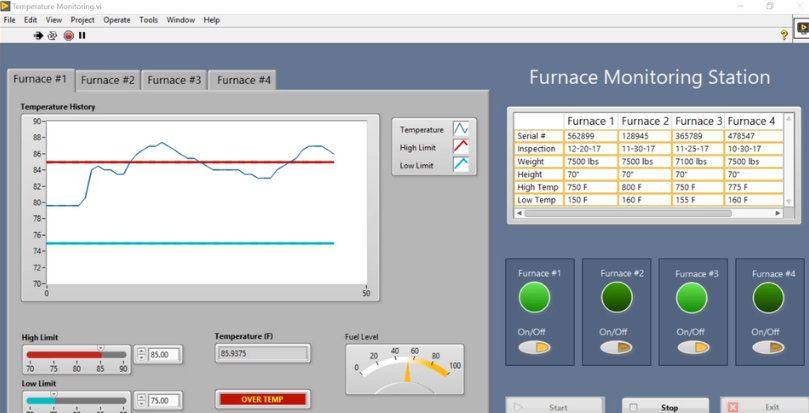Click the Run arrow toolbar icon
This screenshot has height=413, width=809.
[x=38, y=35]
